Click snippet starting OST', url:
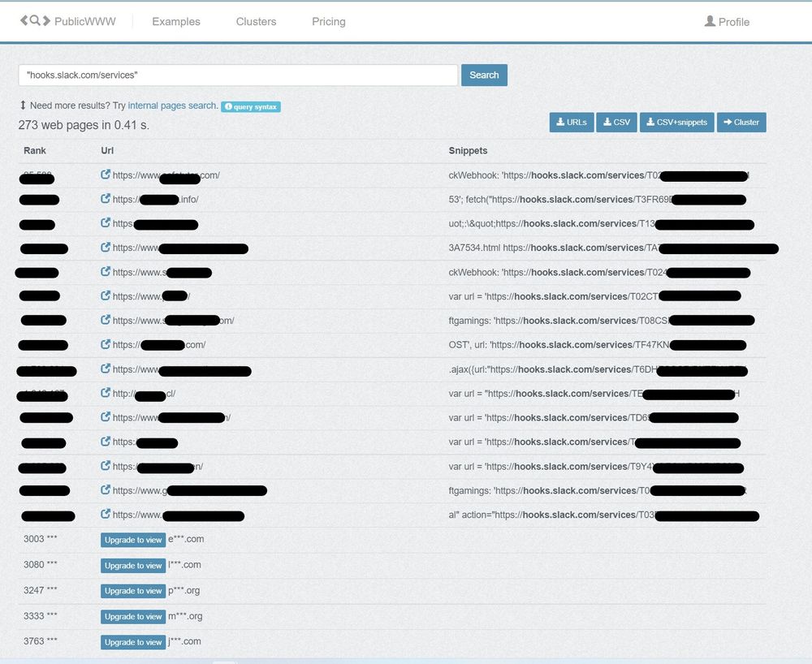Screen dimensions: 812x664 pos(597,345)
